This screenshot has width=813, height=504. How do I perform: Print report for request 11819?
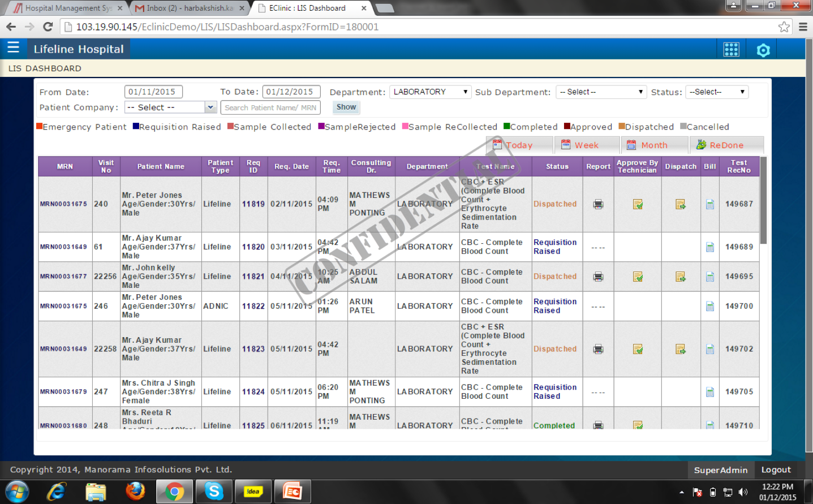598,204
